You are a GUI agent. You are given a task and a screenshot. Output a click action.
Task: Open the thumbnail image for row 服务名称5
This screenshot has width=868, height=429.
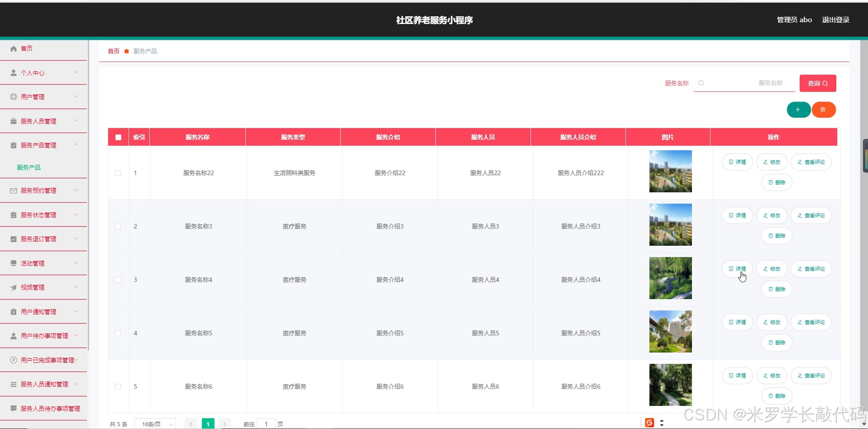coord(670,331)
